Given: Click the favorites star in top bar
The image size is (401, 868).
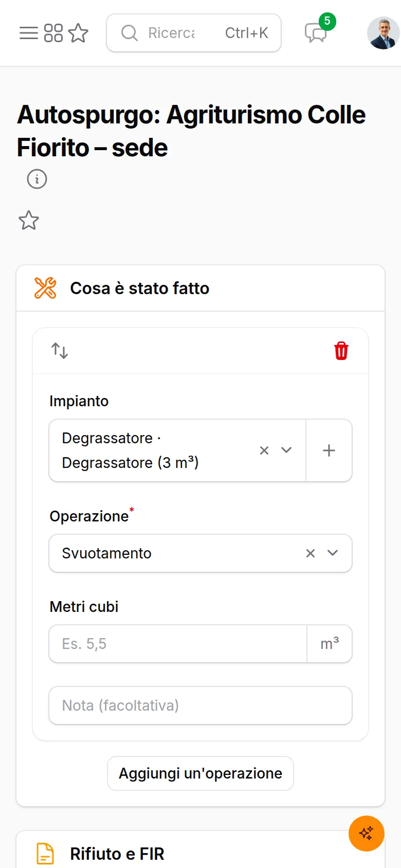Looking at the screenshot, I should tap(78, 33).
